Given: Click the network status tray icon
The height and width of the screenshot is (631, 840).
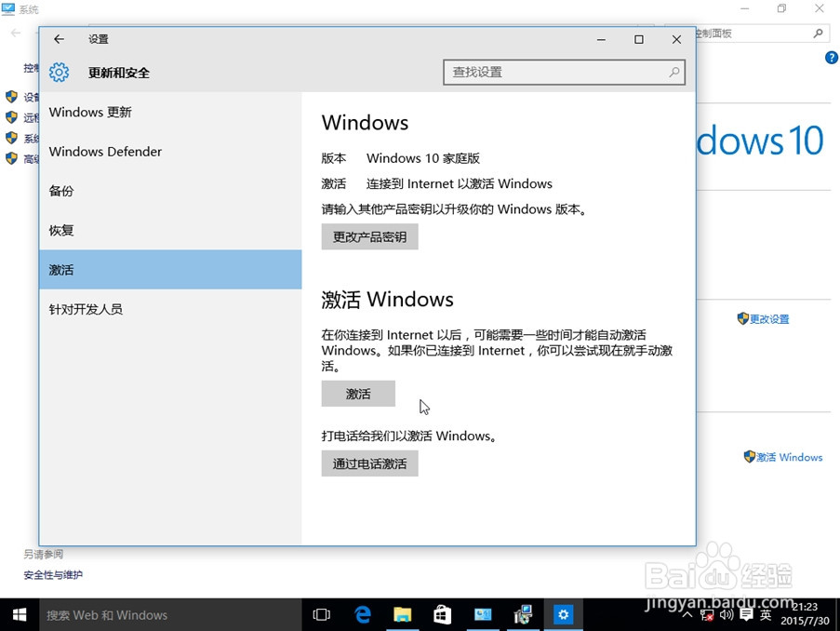Looking at the screenshot, I should click(707, 615).
